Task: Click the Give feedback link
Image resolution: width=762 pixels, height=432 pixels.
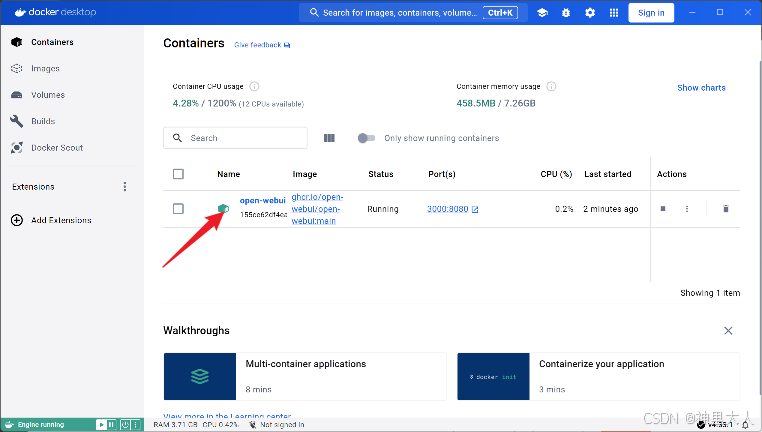Action: point(262,45)
